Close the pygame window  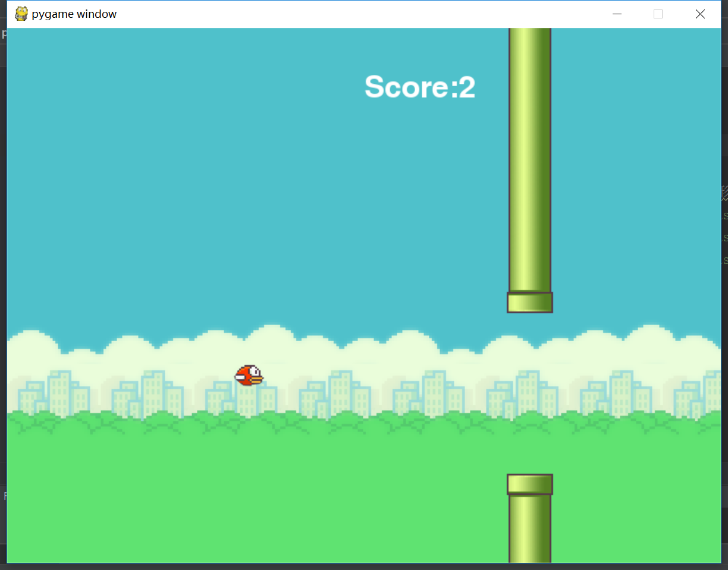(700, 13)
